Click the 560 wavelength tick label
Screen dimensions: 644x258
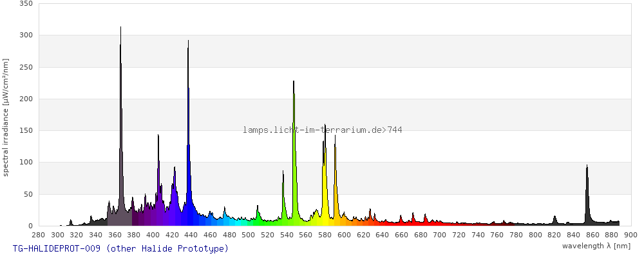pos(306,235)
